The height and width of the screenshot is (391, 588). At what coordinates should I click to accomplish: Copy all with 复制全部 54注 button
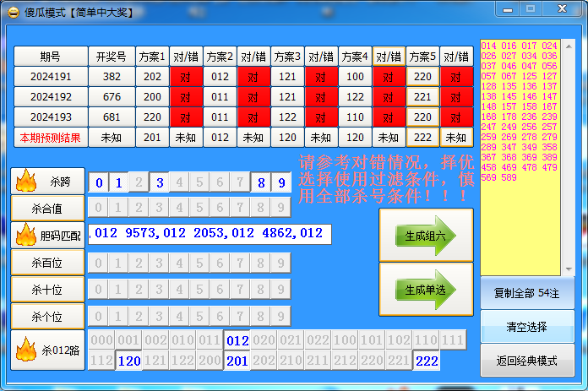tap(527, 293)
